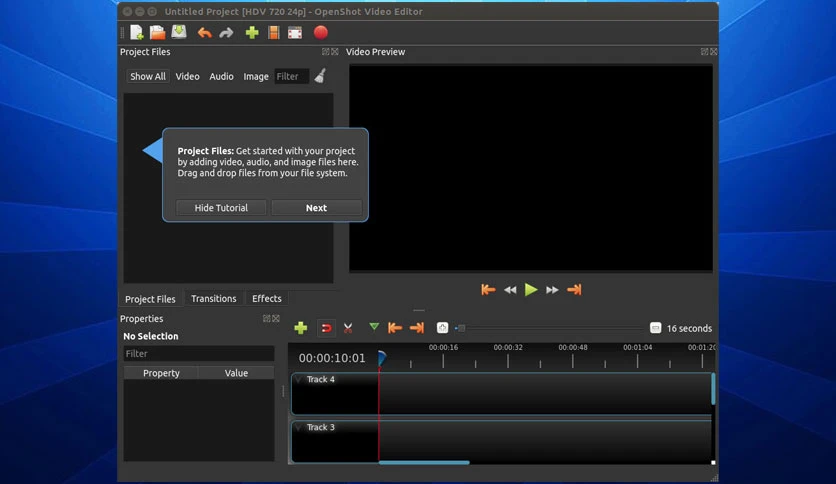Switch to the Transitions tab

coord(213,299)
